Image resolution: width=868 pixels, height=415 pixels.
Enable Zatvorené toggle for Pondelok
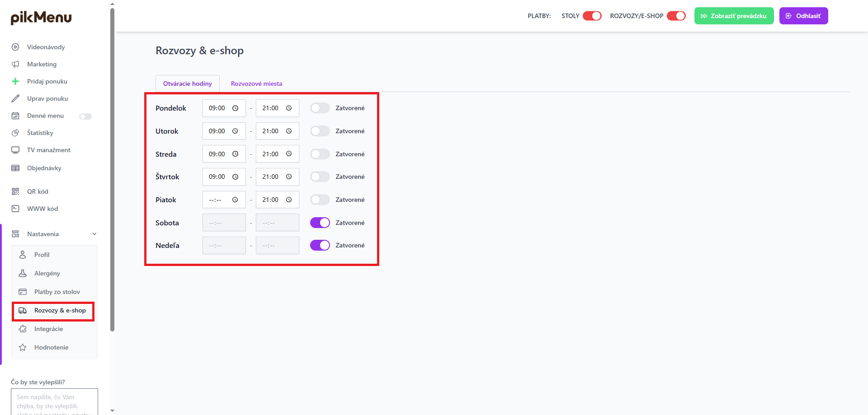(x=320, y=108)
